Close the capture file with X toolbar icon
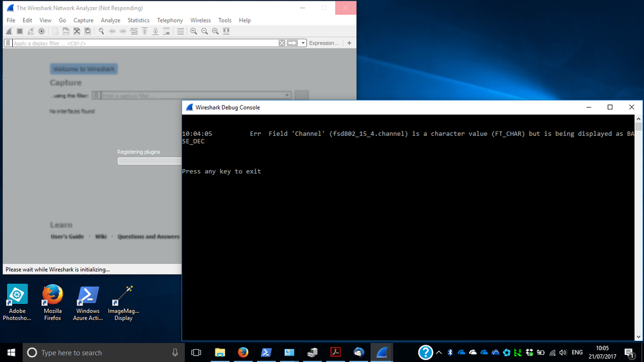Viewport: 644px width, 362px height. tap(77, 31)
